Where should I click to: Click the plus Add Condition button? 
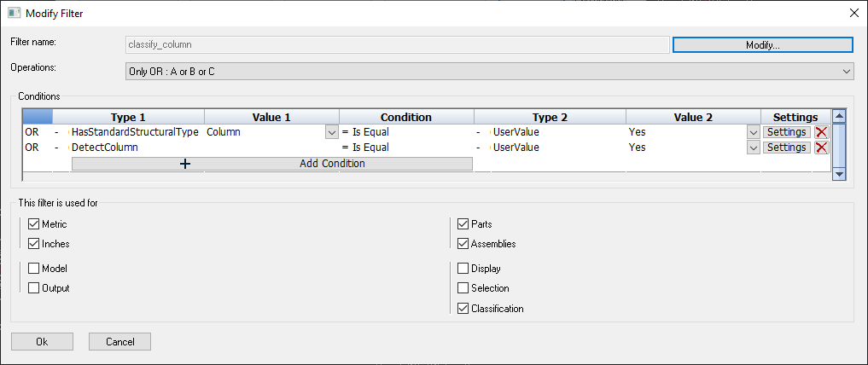click(x=271, y=164)
